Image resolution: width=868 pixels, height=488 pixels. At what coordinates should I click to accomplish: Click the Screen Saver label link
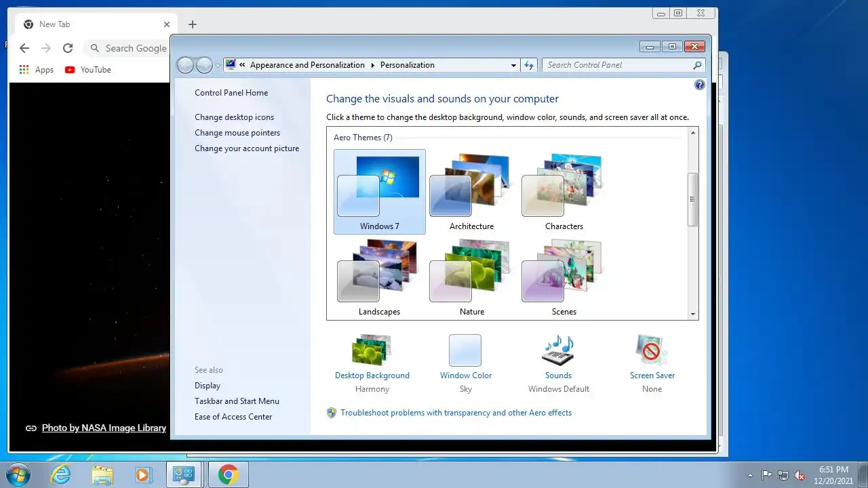pos(652,375)
